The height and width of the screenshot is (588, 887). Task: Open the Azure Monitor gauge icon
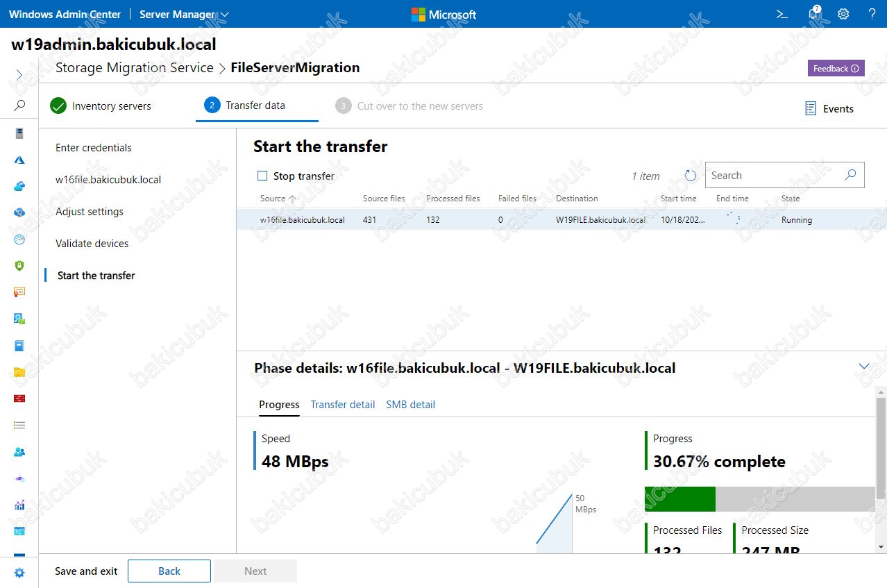point(19,240)
